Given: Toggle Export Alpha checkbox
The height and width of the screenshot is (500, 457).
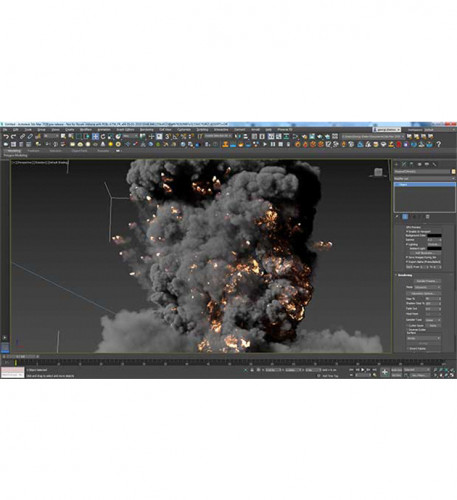Looking at the screenshot, I should (407, 262).
